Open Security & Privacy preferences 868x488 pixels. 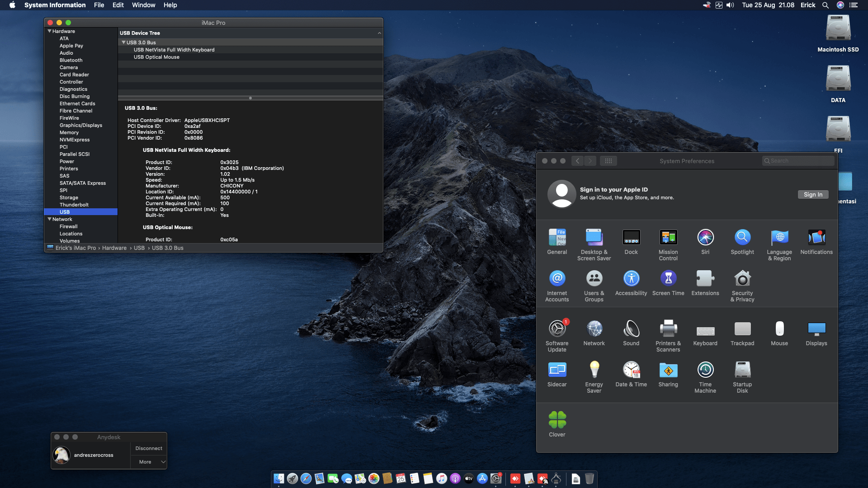[742, 286]
